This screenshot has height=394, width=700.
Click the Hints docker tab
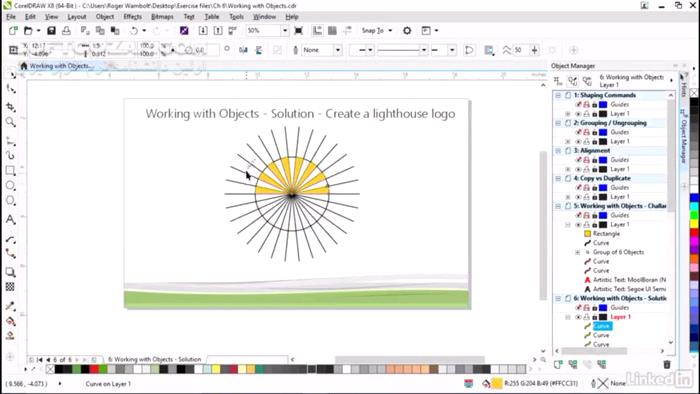click(x=683, y=85)
